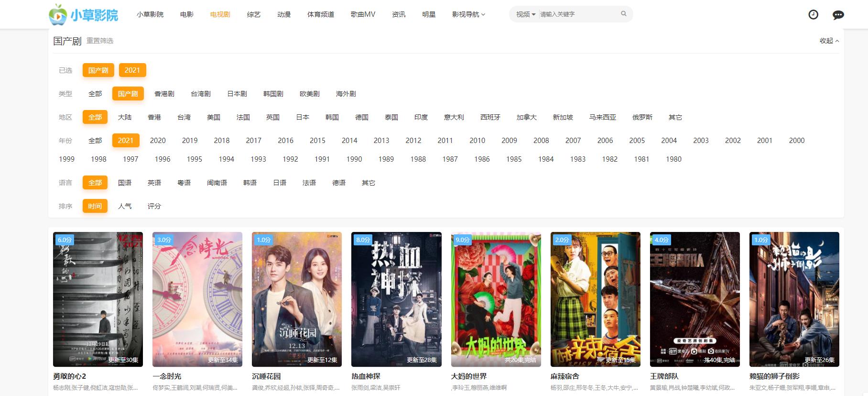The image size is (868, 396).
Task: Click the 6.0分 rating badge on 勇敢的心2
Action: point(65,240)
